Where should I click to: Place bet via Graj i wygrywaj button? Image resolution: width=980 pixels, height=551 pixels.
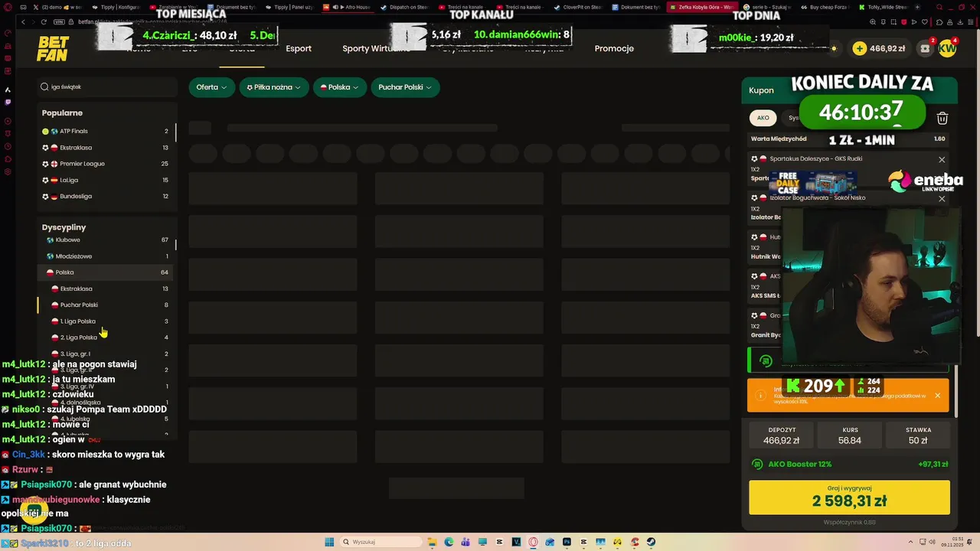(849, 497)
